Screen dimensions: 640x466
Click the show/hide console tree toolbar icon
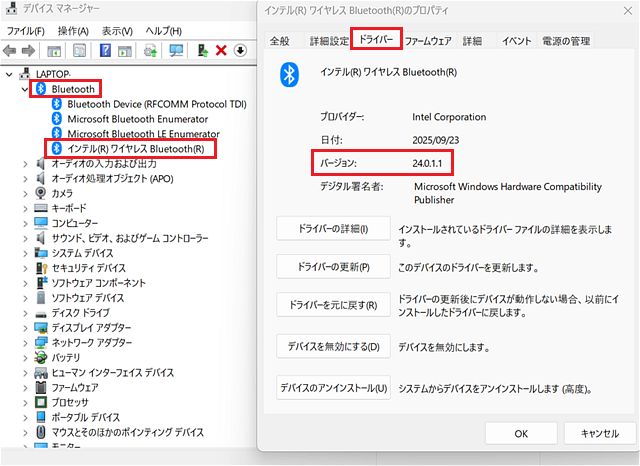point(54,51)
